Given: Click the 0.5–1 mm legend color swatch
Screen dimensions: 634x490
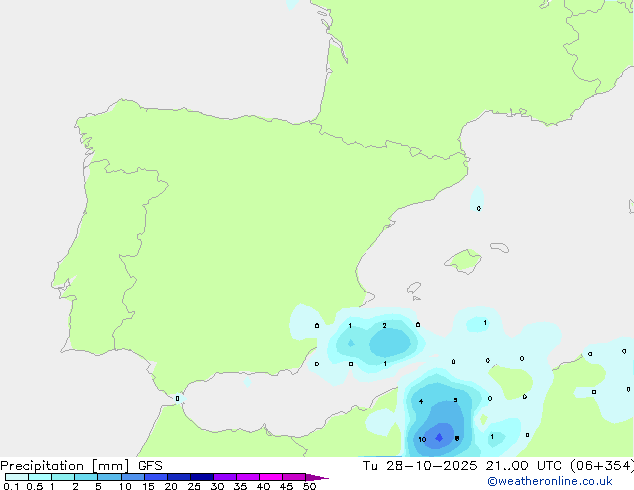Looking at the screenshot, I should pos(40,477).
